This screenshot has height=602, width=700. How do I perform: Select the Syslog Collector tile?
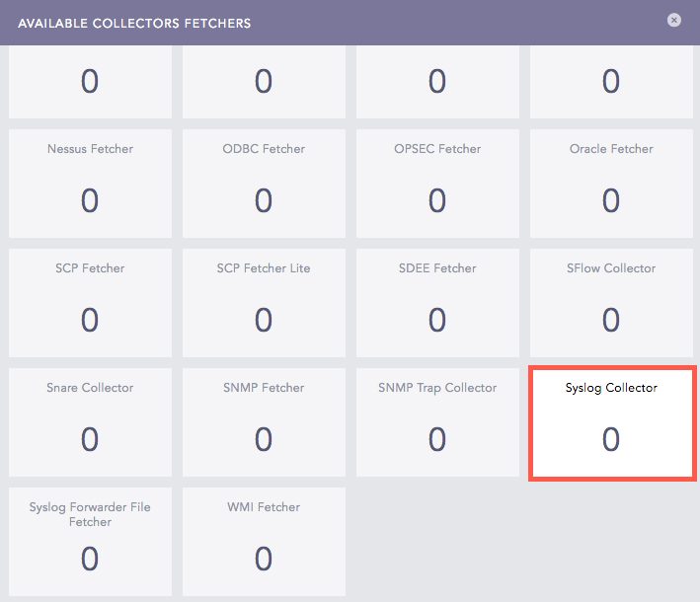click(x=611, y=422)
